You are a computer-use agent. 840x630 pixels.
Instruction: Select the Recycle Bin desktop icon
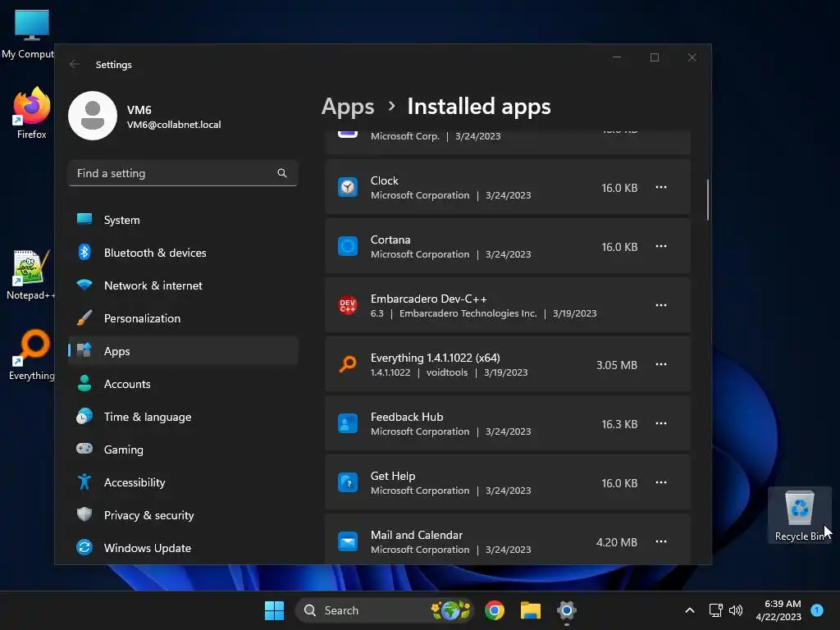(799, 515)
